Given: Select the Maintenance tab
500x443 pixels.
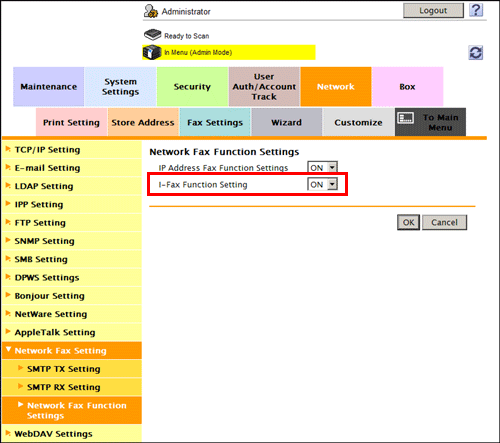Looking at the screenshot, I should pyautogui.click(x=49, y=87).
